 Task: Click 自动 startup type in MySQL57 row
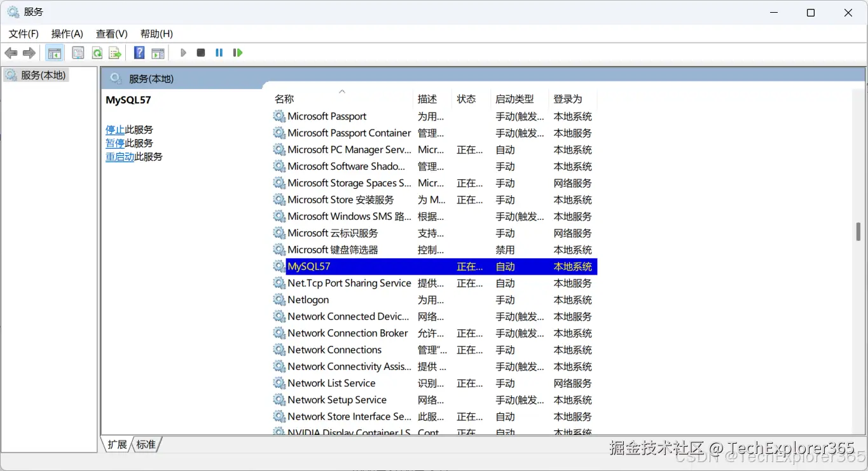(x=506, y=266)
